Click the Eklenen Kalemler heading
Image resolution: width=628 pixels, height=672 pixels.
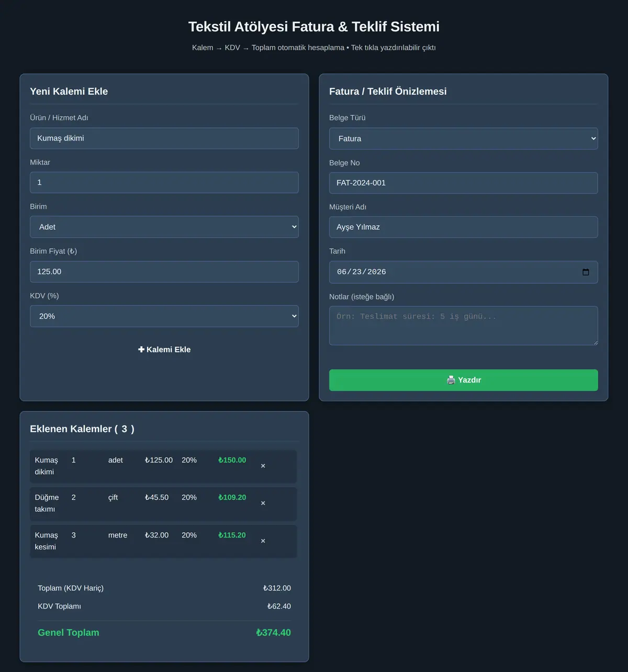coord(82,429)
